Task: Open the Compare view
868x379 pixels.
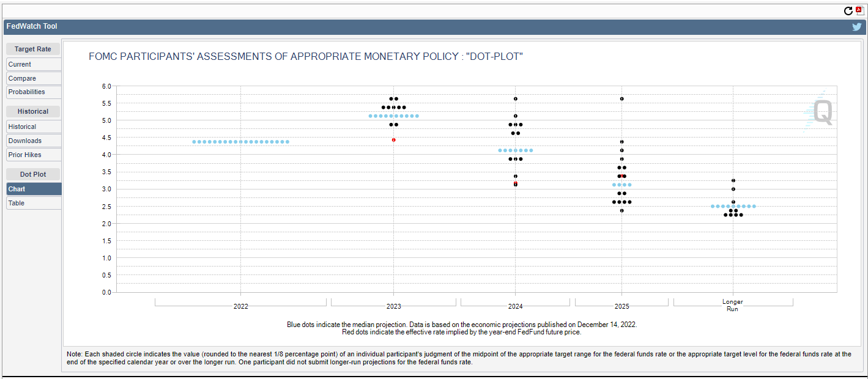Action: tap(34, 78)
